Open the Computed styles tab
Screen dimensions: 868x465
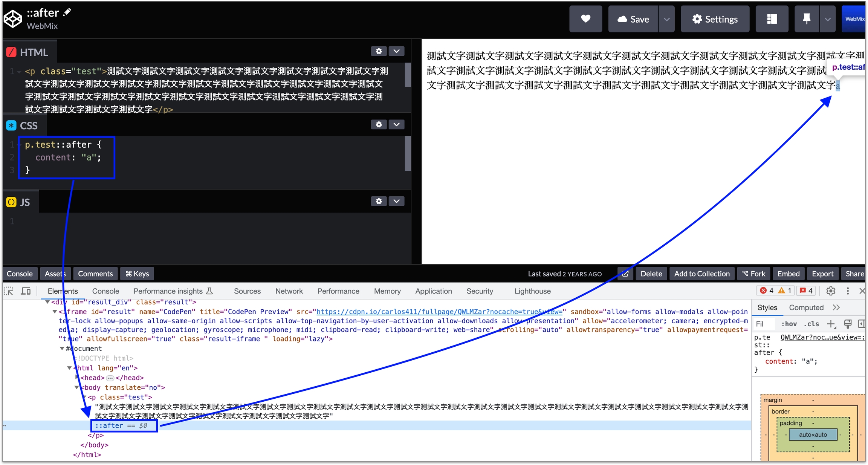point(806,307)
